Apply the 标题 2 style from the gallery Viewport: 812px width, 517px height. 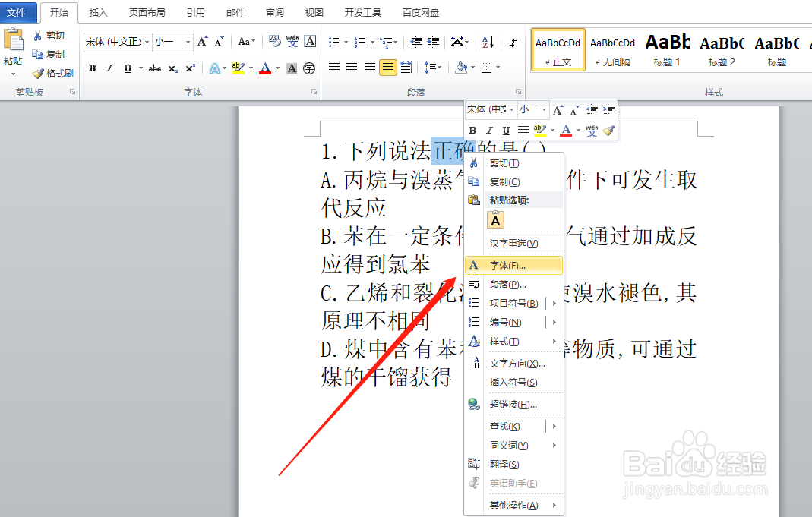tap(722, 49)
